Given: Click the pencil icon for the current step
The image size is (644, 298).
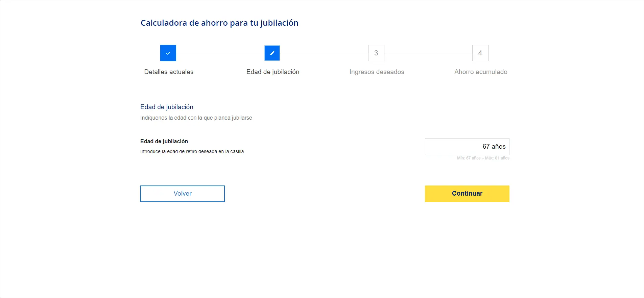Looking at the screenshot, I should coord(272,53).
